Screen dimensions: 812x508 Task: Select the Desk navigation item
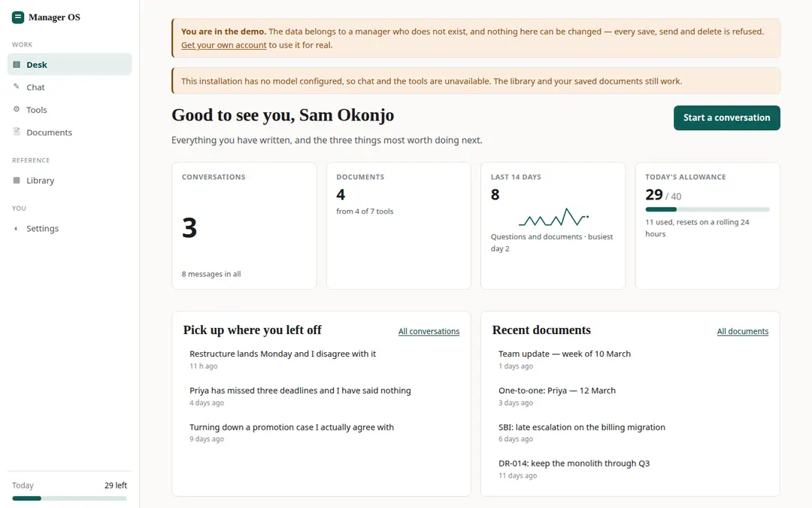(x=69, y=64)
